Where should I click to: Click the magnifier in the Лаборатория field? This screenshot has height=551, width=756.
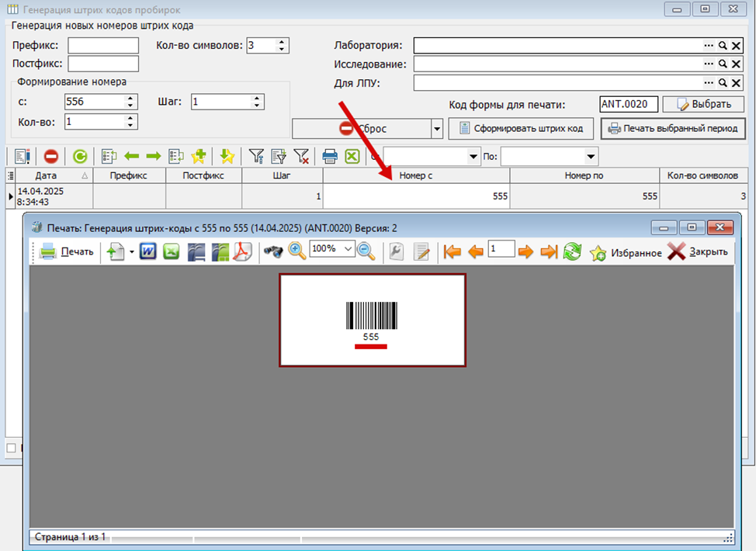723,45
